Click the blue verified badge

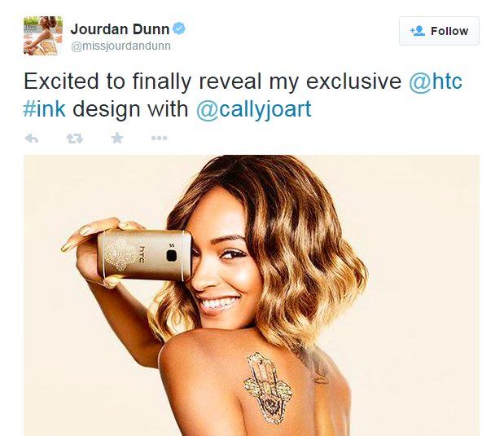coord(179,29)
